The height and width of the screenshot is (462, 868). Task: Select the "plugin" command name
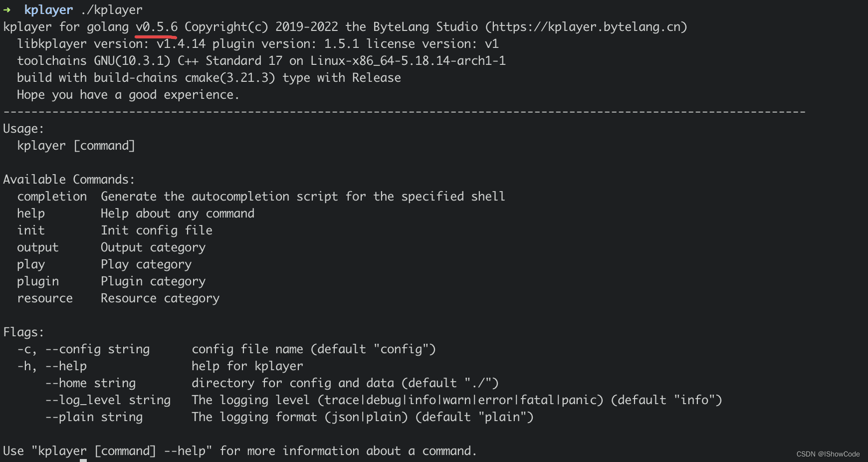click(x=38, y=281)
